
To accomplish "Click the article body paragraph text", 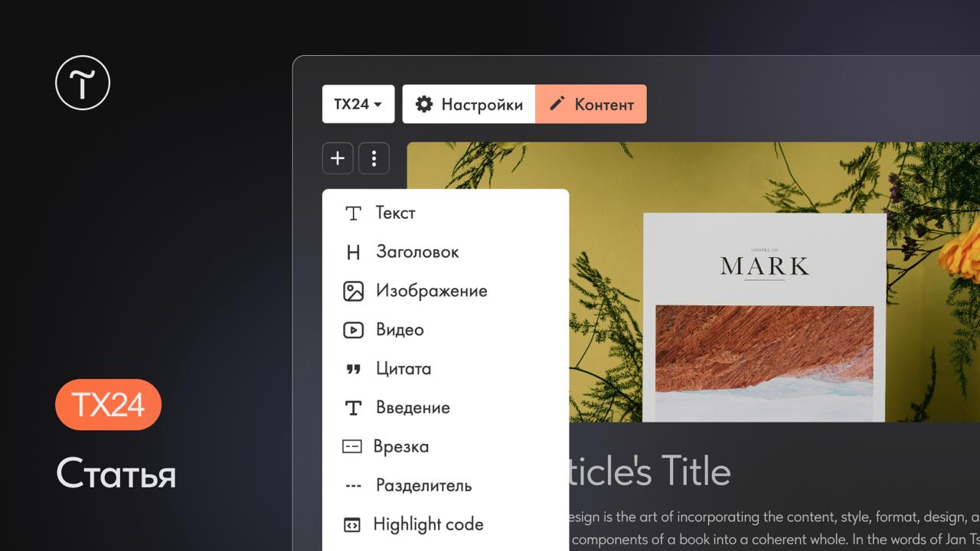I will click(774, 527).
